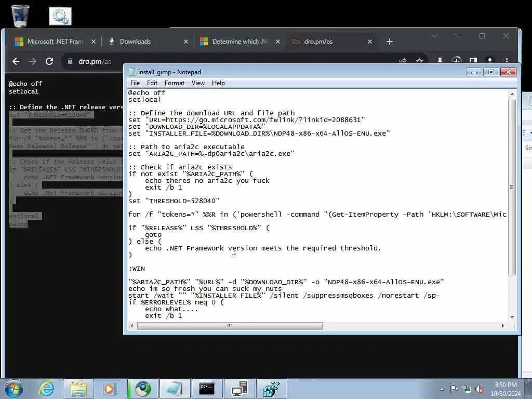Open Notepad File menu
Screen dimensions: 532x399
(x=135, y=83)
